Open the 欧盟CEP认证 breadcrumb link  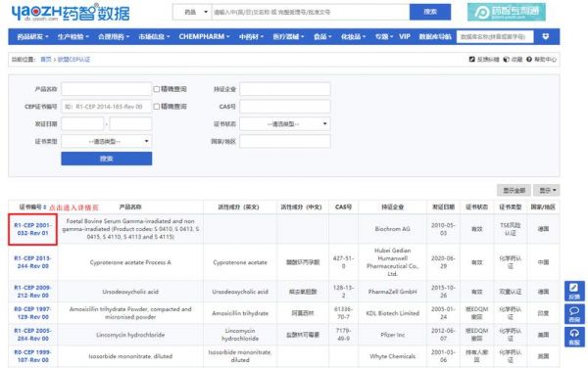(x=73, y=59)
